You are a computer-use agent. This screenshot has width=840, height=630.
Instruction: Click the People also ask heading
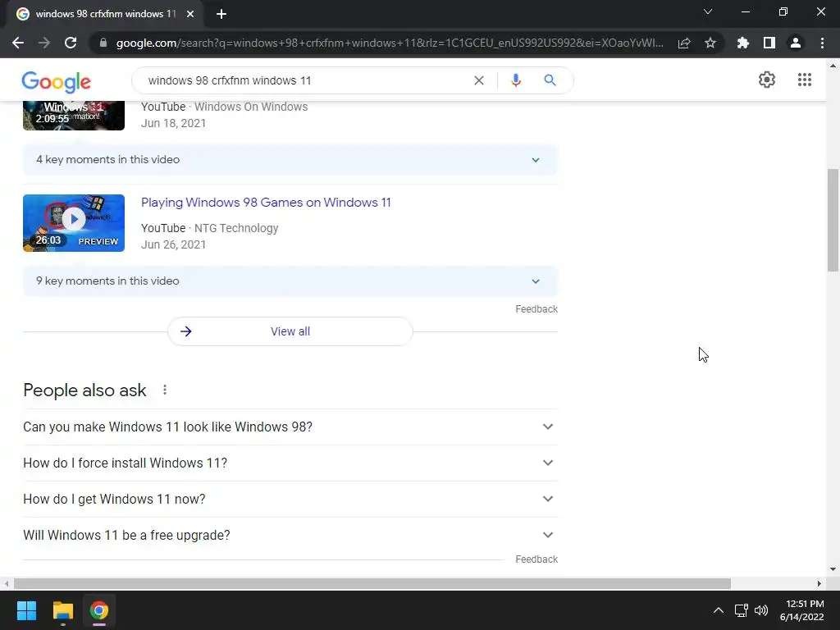click(x=84, y=390)
